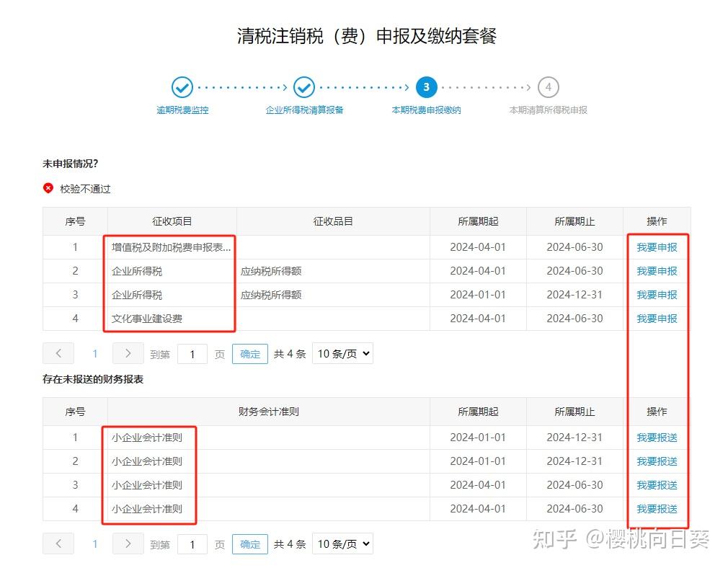
Task: Click the 确定 button in the first table pagination
Action: tap(249, 353)
